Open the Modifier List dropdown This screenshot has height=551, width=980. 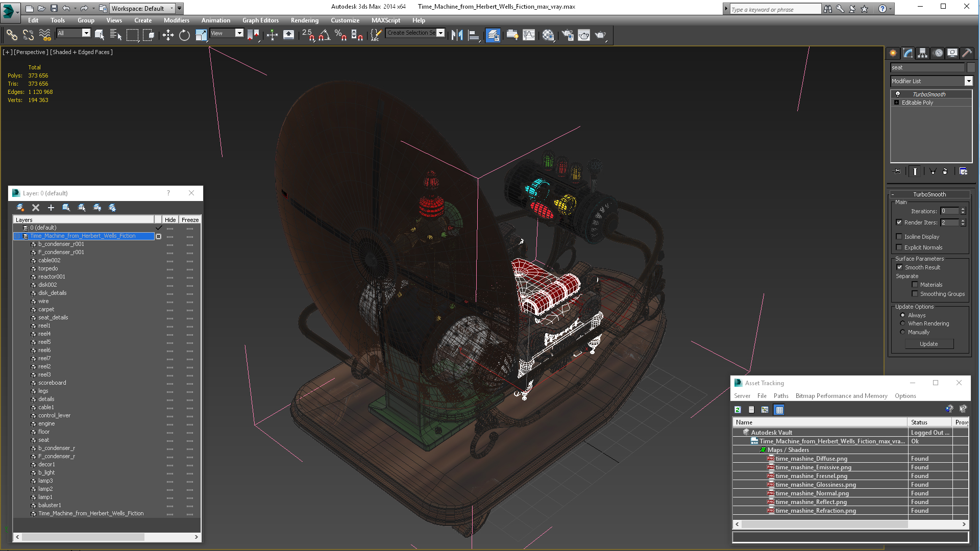[968, 81]
